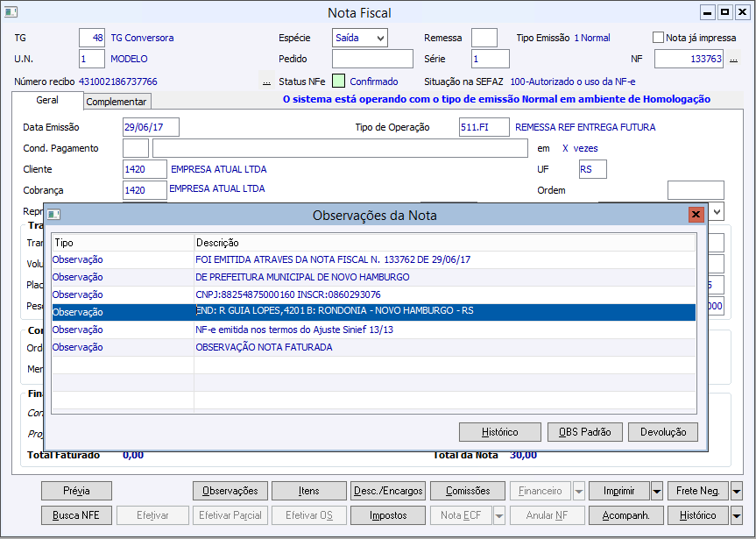Open the Desc./Encargos button
This screenshot has width=756, height=539.
click(x=388, y=491)
